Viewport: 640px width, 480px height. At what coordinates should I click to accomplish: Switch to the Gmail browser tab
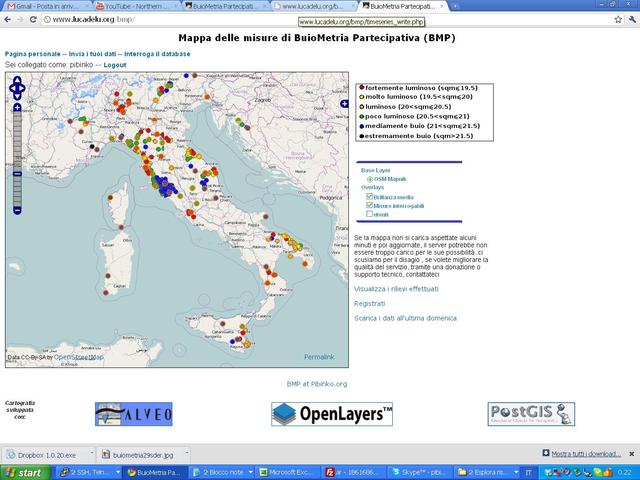pyautogui.click(x=40, y=6)
